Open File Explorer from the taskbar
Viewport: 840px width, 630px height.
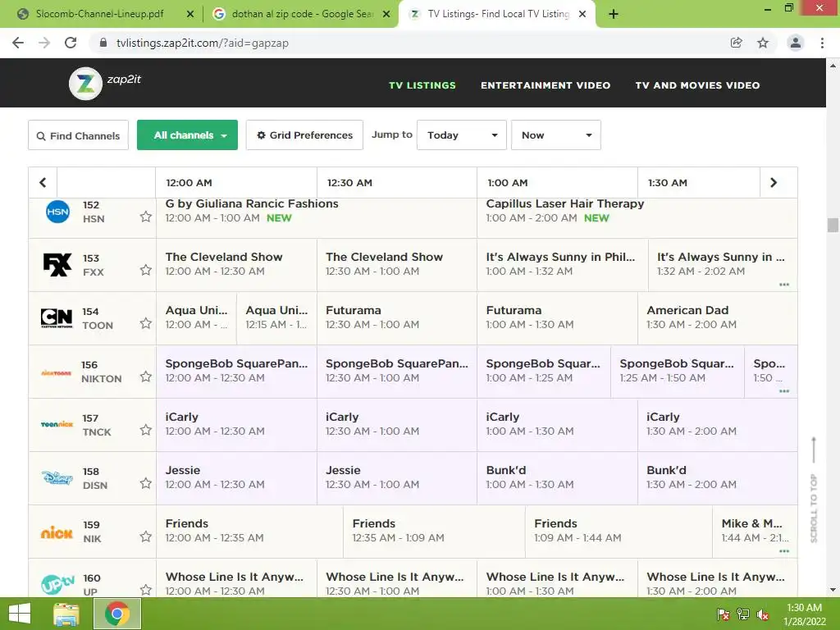click(66, 614)
